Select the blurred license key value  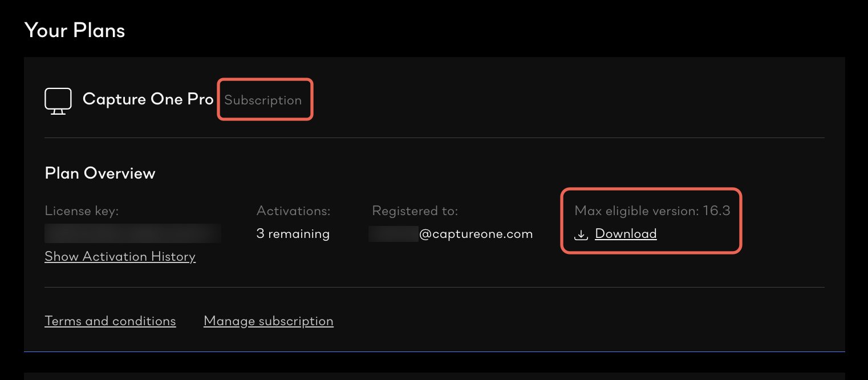(x=133, y=234)
